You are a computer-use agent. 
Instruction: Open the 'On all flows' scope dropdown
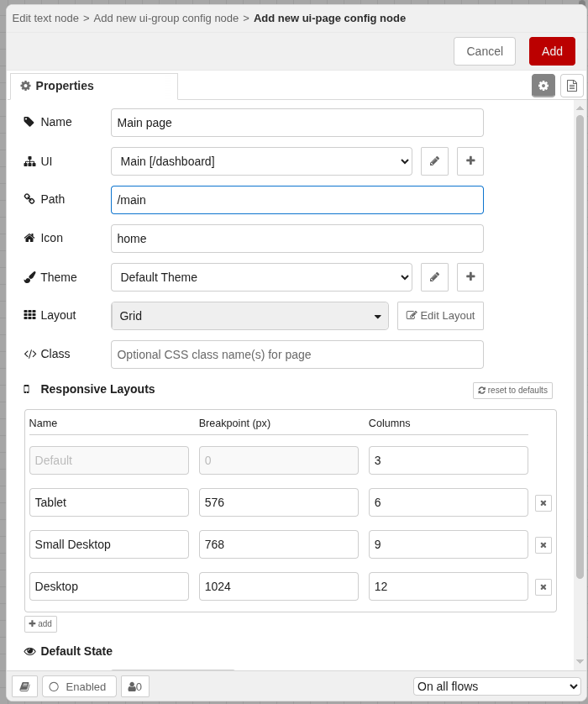click(x=497, y=686)
